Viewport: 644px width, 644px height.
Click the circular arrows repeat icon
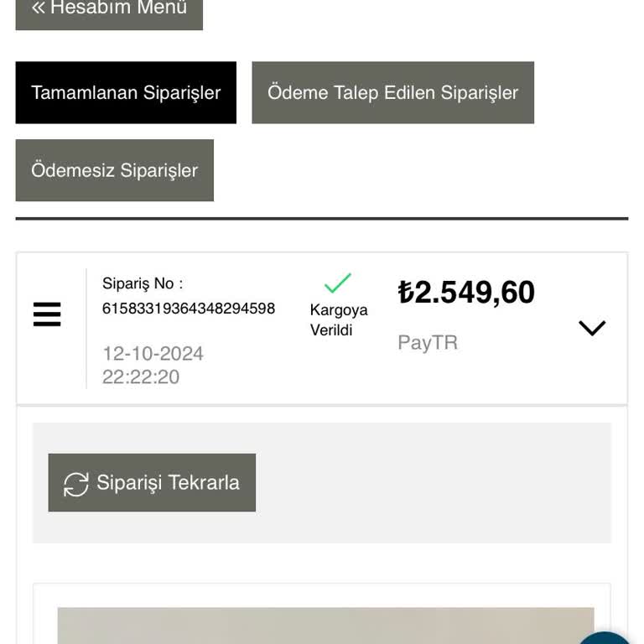[x=76, y=484]
